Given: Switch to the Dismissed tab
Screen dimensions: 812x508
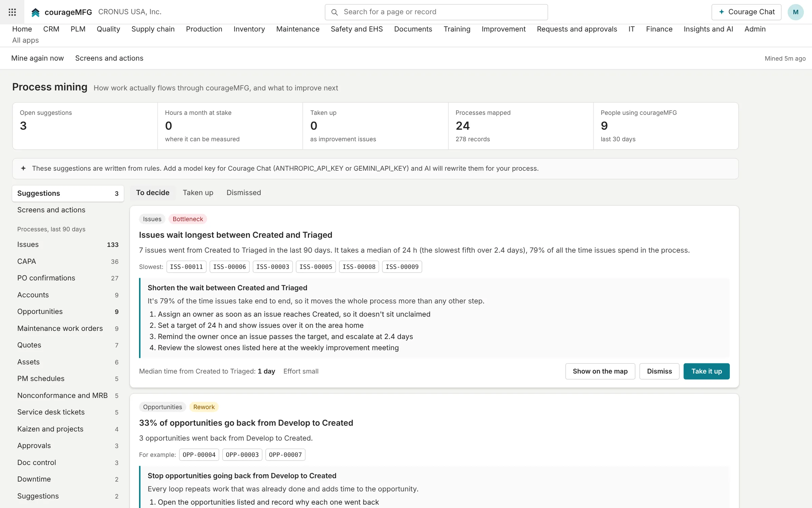Looking at the screenshot, I should tap(244, 193).
